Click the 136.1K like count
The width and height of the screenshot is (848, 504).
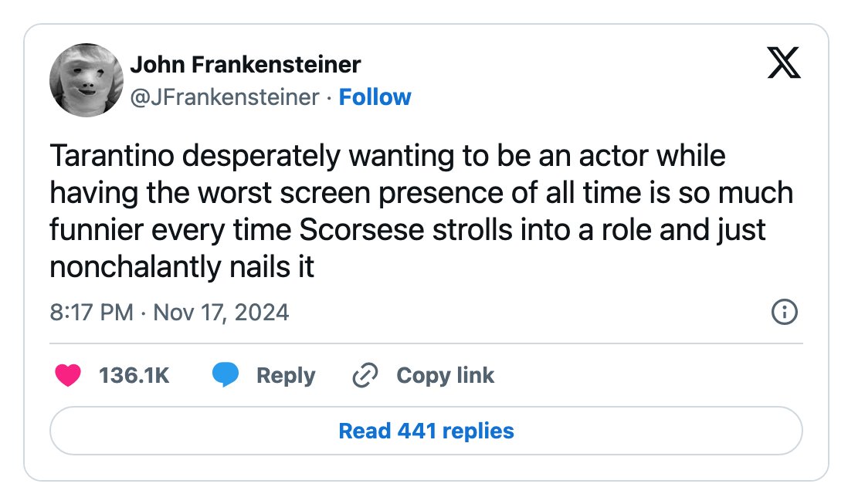(134, 375)
